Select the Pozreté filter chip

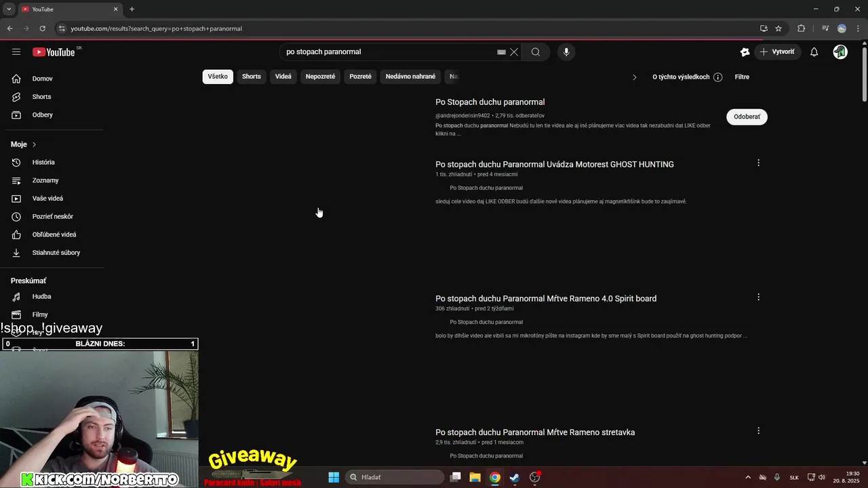click(360, 77)
